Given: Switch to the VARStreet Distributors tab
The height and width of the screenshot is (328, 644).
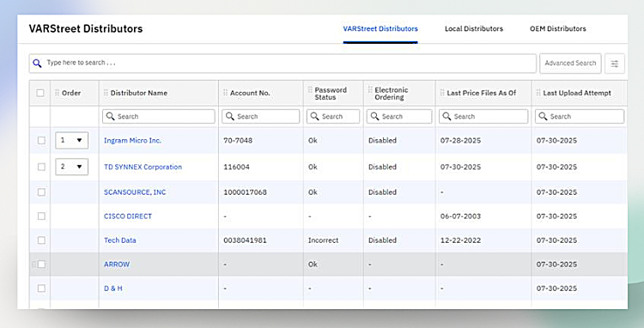Looking at the screenshot, I should click(x=380, y=28).
